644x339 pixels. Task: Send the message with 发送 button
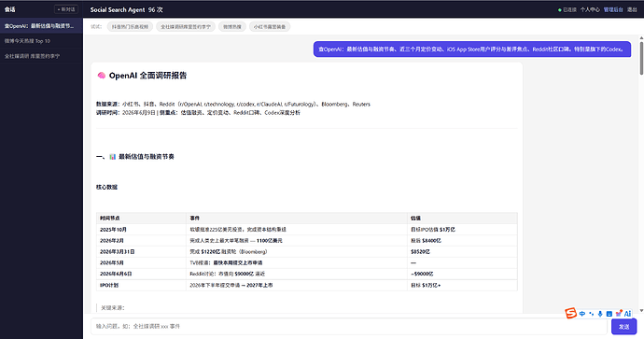pyautogui.click(x=623, y=327)
